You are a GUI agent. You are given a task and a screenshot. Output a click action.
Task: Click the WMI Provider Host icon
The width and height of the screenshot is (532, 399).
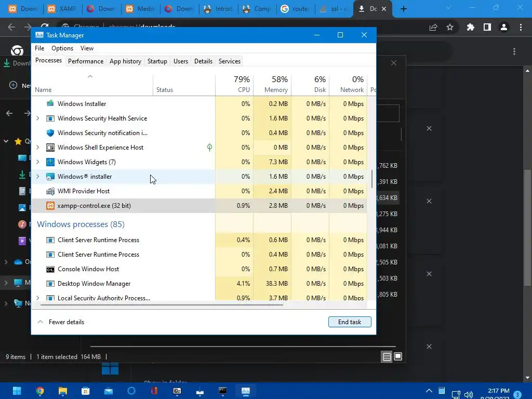[50, 191]
